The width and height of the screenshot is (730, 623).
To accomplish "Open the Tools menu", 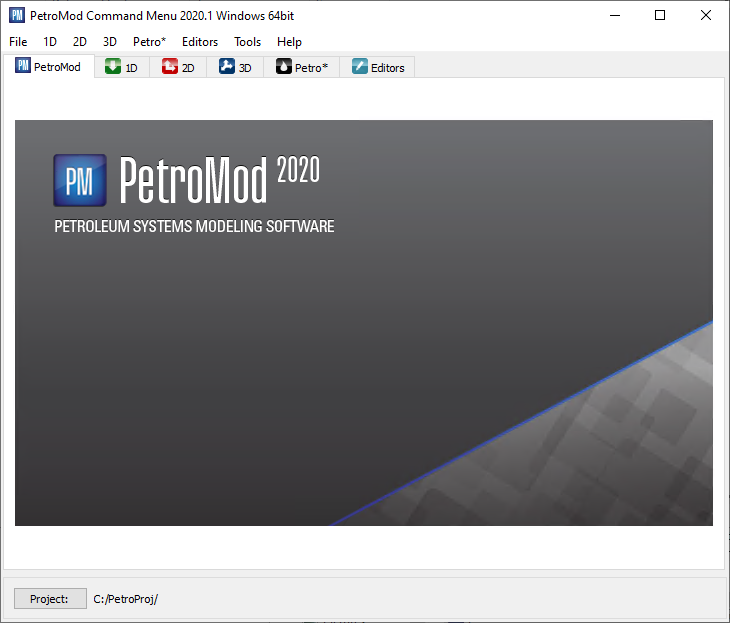I will click(x=247, y=42).
